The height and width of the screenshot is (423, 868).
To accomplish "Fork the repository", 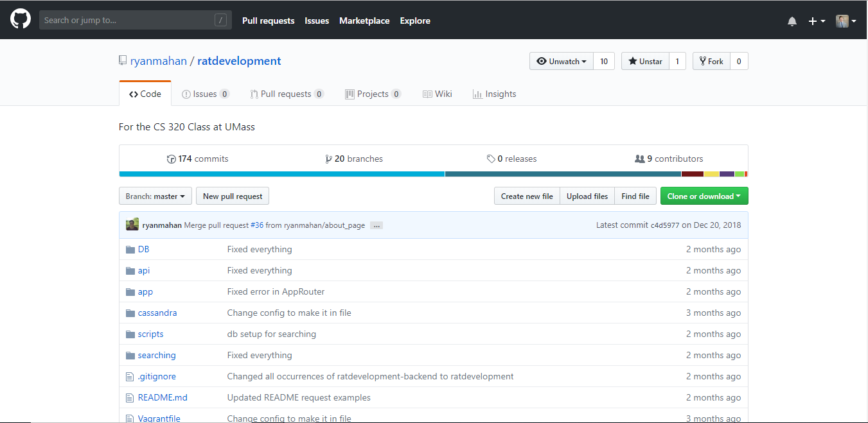I will pyautogui.click(x=711, y=61).
